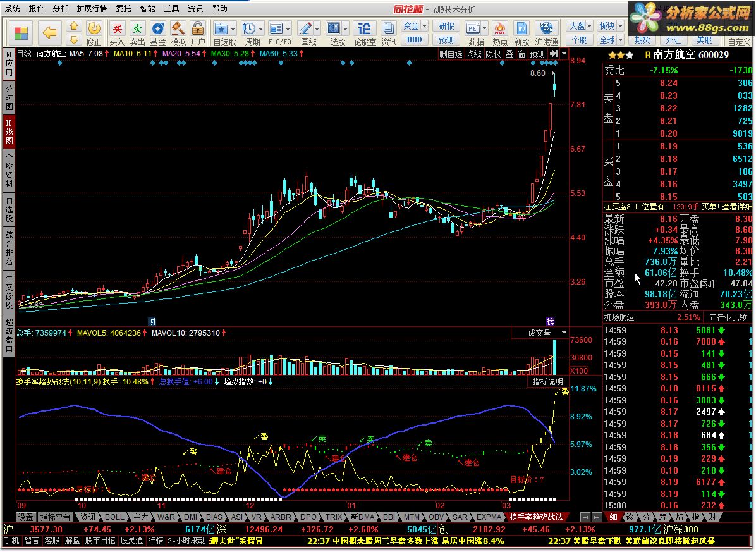Click the chart jump-to-end arrow icon
Viewport: 756px width, 552px height.
tap(554, 54)
